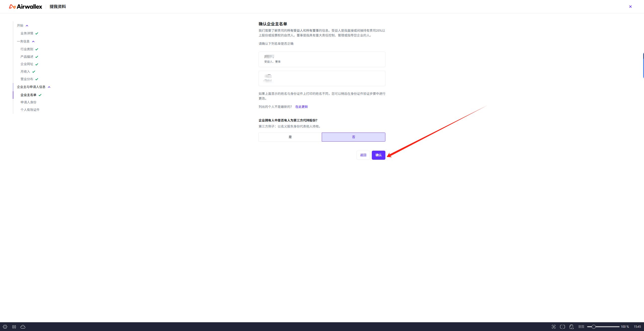Viewport: 644px width, 331px height.
Task: Open the 营业分布 step
Action: coord(27,79)
